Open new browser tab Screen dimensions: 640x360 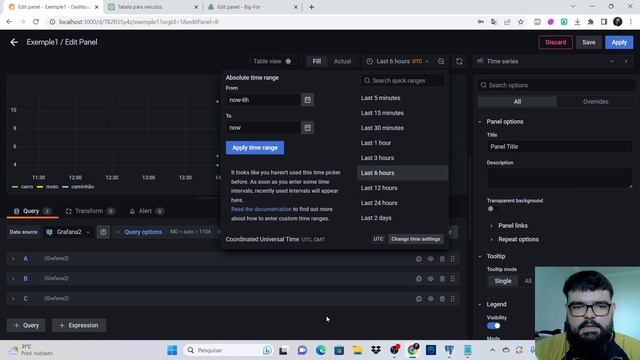tap(311, 7)
